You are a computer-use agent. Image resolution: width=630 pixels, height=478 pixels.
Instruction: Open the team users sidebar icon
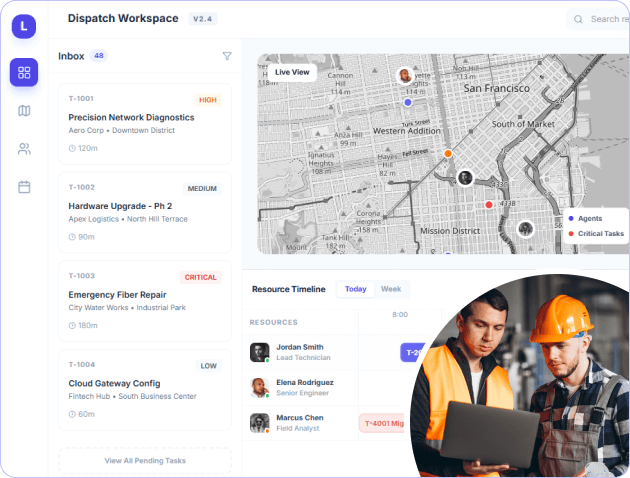[x=24, y=149]
